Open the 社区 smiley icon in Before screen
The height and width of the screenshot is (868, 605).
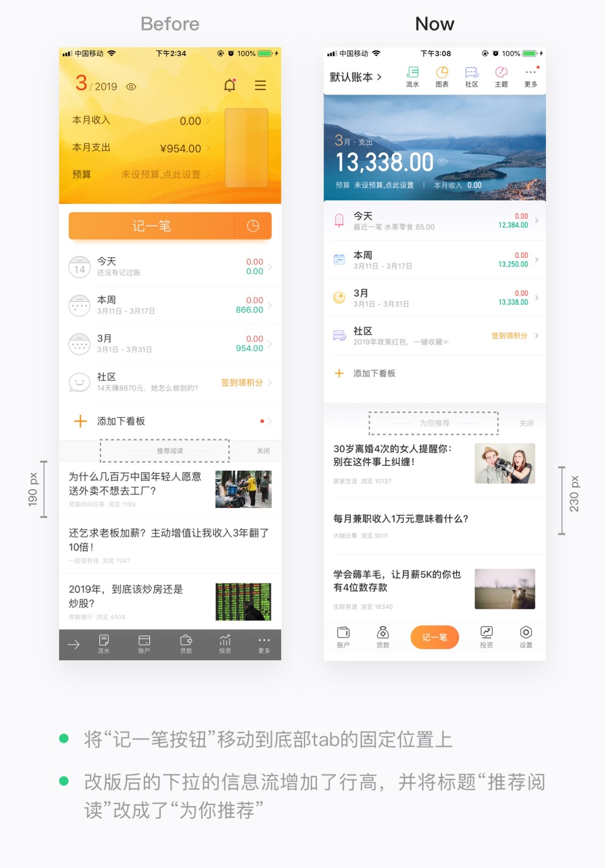pyautogui.click(x=79, y=383)
